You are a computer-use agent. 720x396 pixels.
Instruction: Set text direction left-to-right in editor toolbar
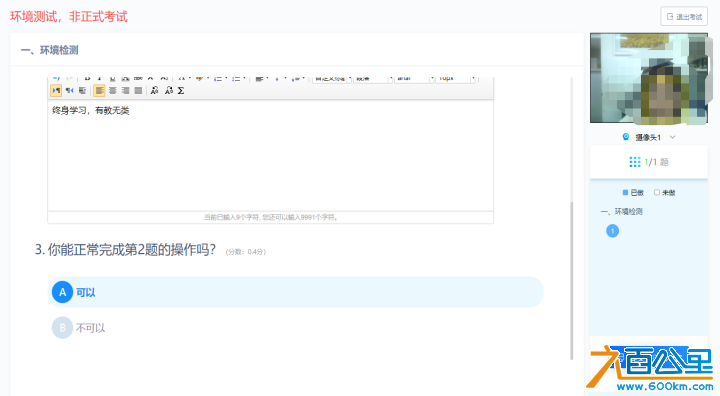56,91
